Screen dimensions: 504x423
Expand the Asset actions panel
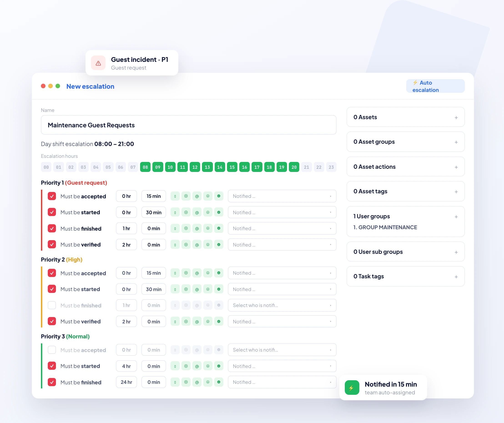point(405,167)
